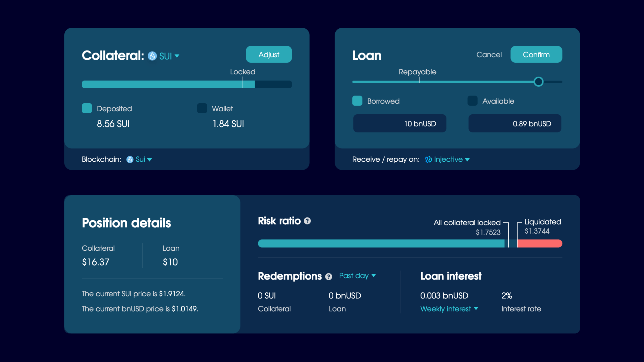Confirm the loan changes
This screenshot has width=644, height=362.
(536, 55)
